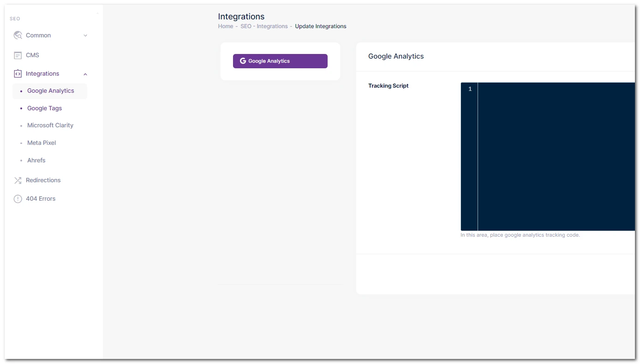Viewport: 640px width, 364px height.
Task: Click the Google Analytics panel heading
Action: (396, 56)
